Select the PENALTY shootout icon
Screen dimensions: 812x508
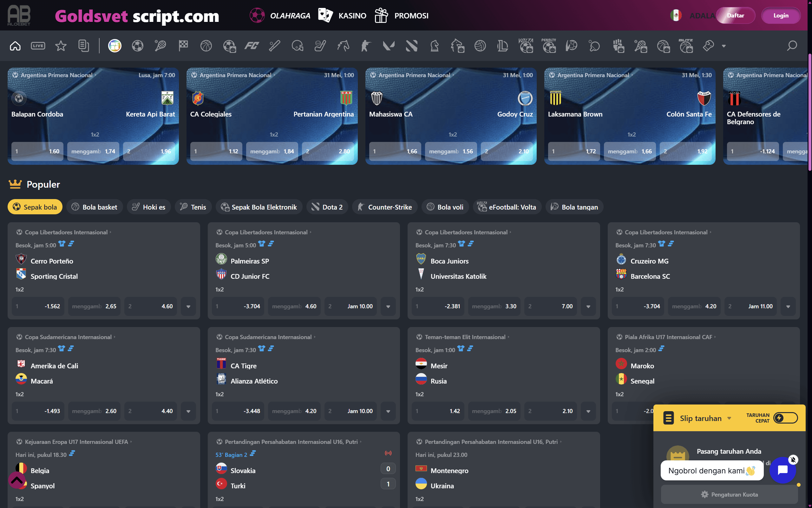[x=549, y=46]
